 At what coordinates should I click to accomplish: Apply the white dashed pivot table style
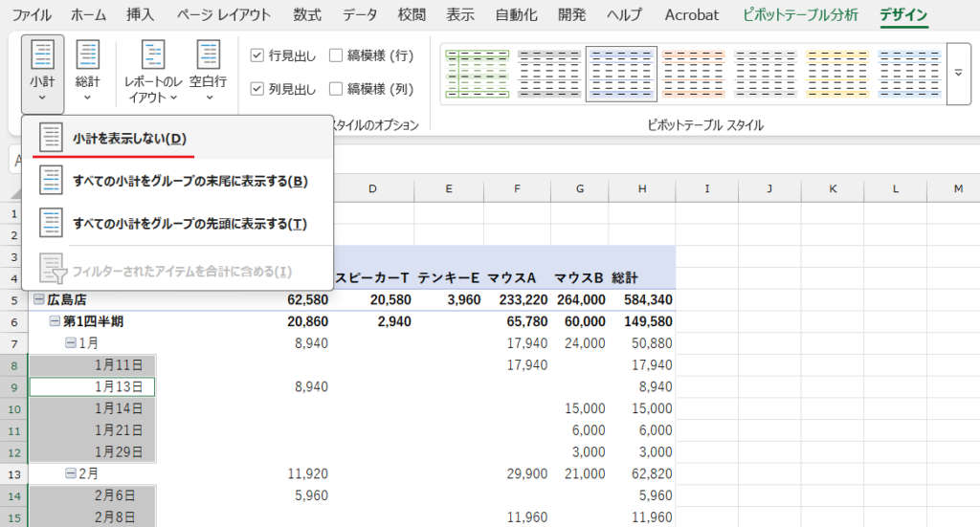765,74
